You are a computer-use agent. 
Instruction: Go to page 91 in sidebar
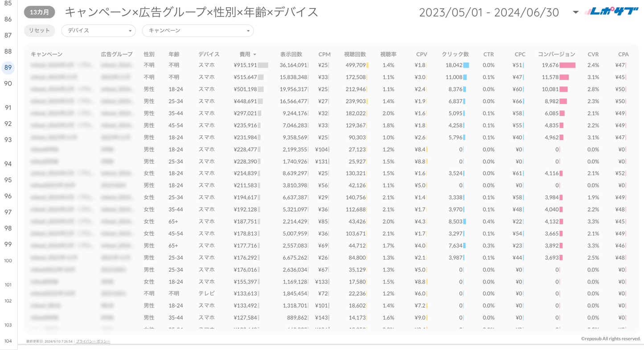[x=8, y=108]
